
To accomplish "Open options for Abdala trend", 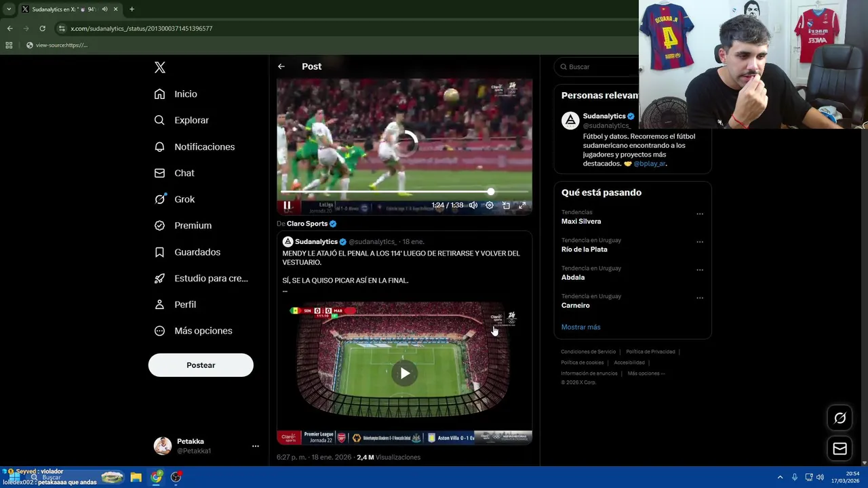I will 700,270.
